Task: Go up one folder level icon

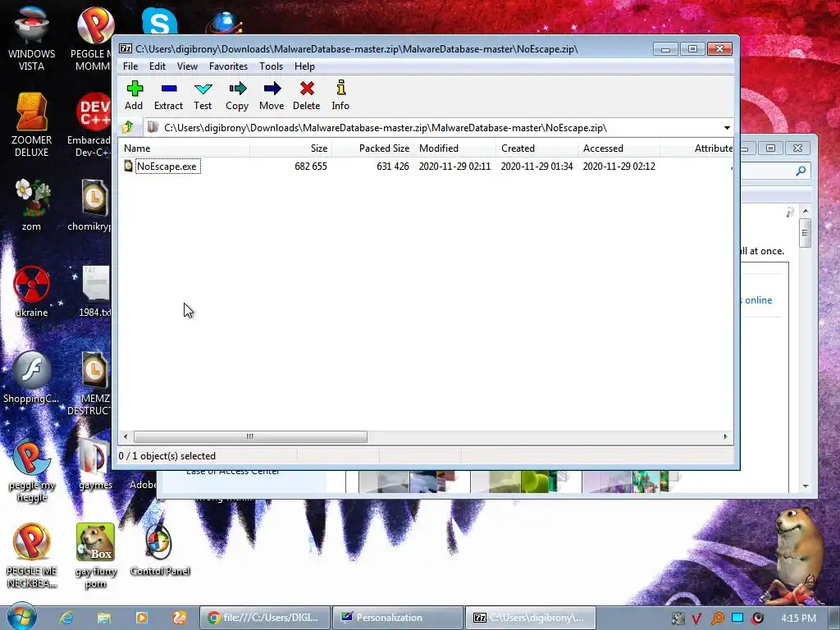Action: tap(128, 127)
